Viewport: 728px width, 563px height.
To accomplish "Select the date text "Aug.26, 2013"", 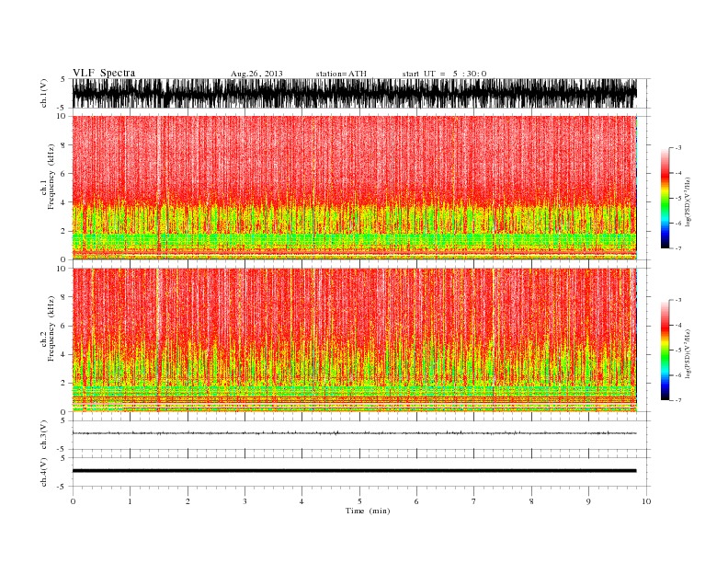I will pos(256,74).
